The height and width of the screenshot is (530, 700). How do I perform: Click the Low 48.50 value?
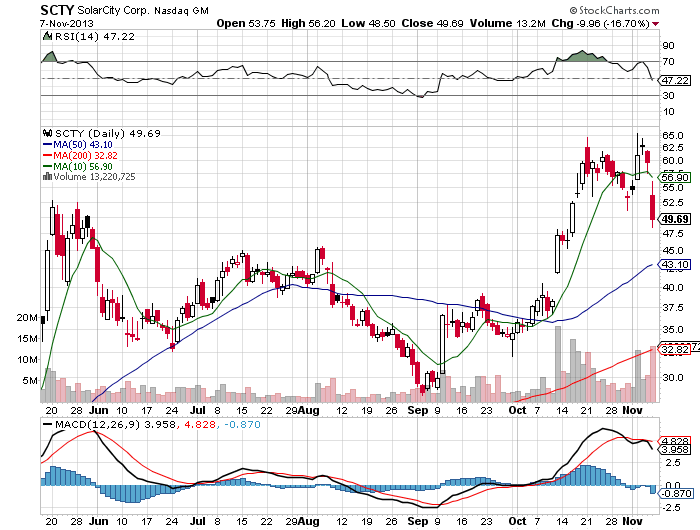click(368, 23)
